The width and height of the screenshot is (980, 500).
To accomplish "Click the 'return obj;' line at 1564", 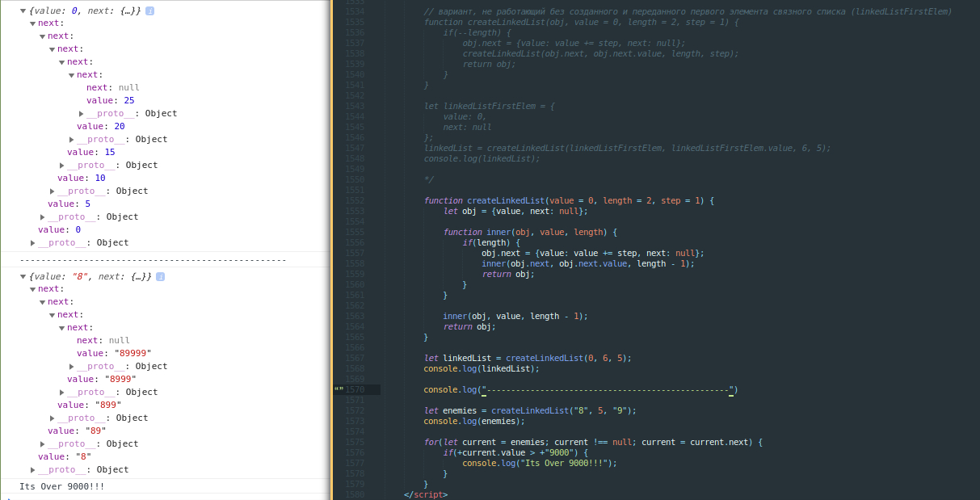I will pyautogui.click(x=469, y=327).
